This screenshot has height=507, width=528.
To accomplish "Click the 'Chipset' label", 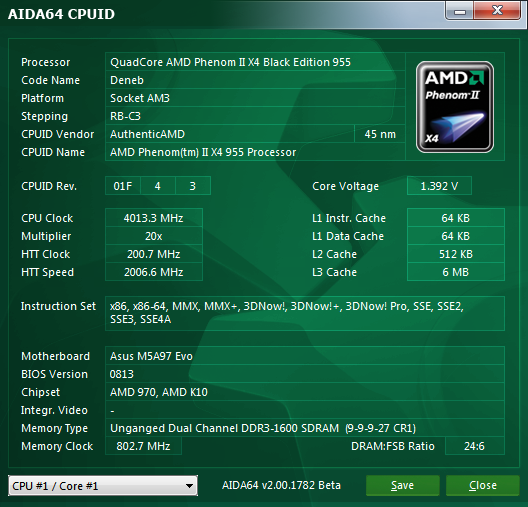I will tap(40, 392).
